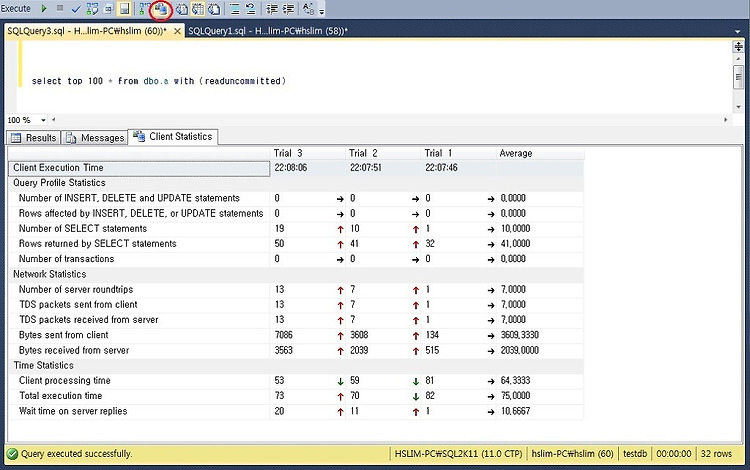Select the TDS packets sent from client row
750x470 pixels.
296,305
